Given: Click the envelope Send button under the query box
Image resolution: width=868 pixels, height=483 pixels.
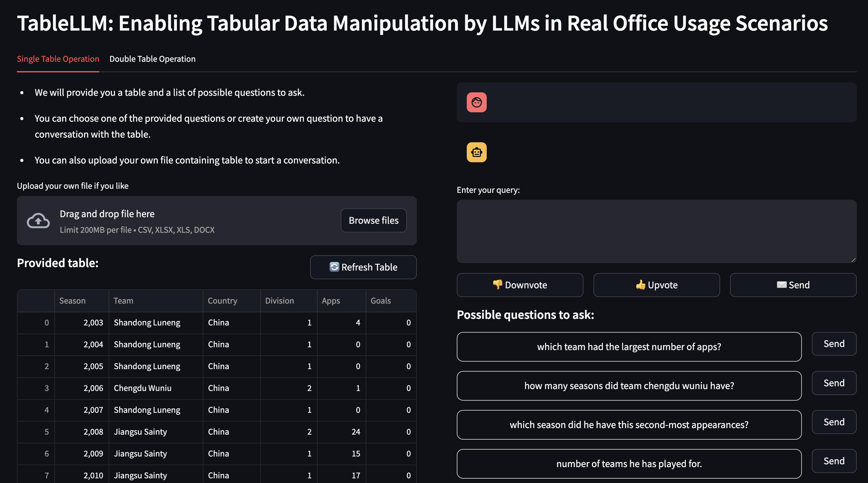Looking at the screenshot, I should pyautogui.click(x=793, y=285).
